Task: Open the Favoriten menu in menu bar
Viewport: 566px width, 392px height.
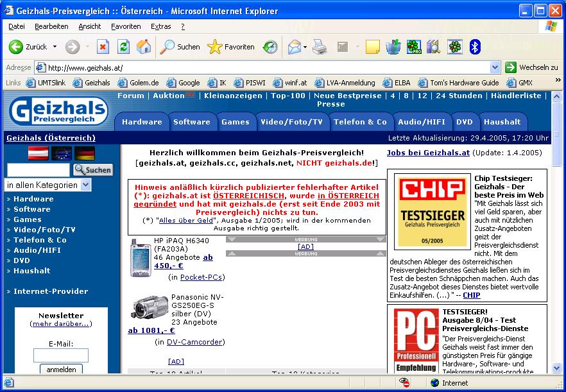Action: click(x=126, y=26)
